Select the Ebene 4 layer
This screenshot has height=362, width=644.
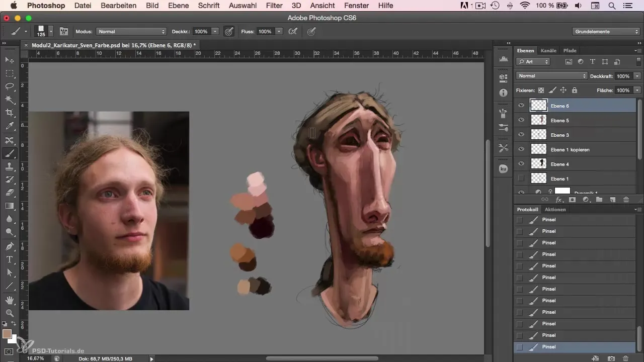tap(575, 164)
